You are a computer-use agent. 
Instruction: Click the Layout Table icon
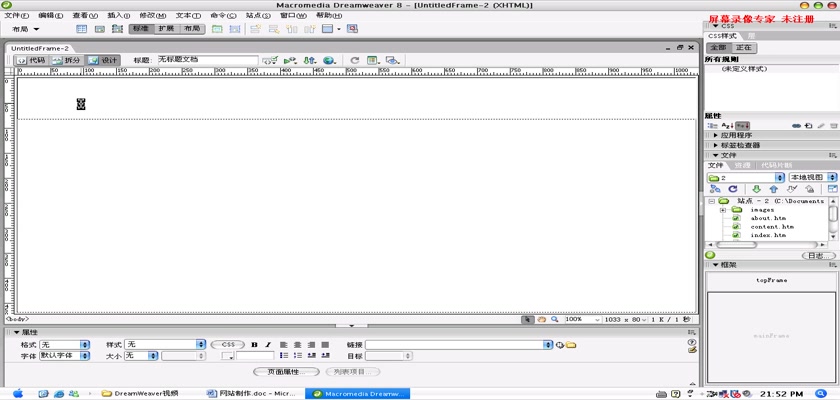217,29
